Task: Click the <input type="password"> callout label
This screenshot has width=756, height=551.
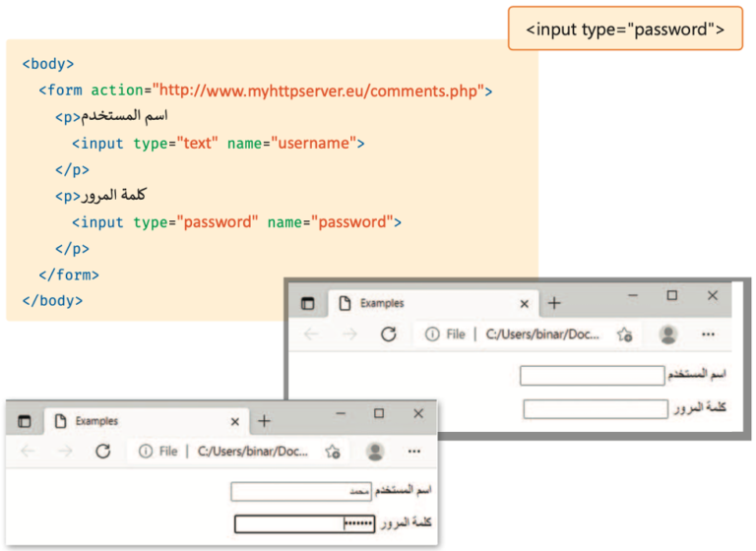Action: (x=625, y=29)
